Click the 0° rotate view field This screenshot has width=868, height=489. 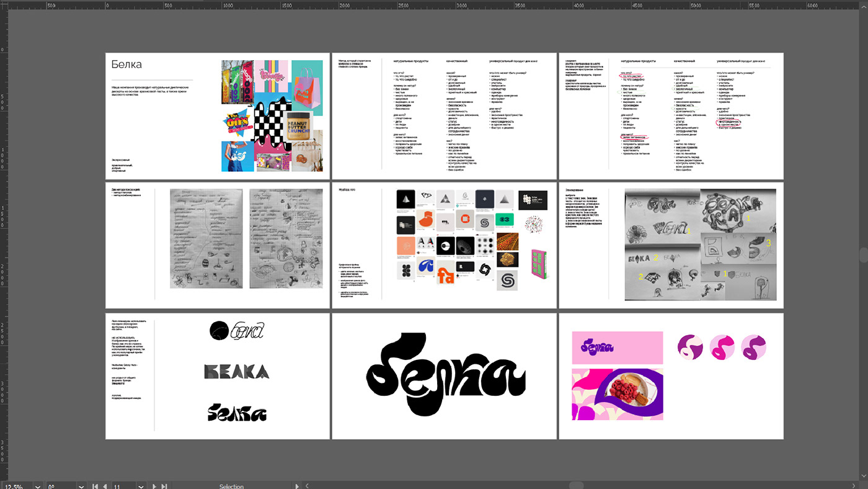60,486
